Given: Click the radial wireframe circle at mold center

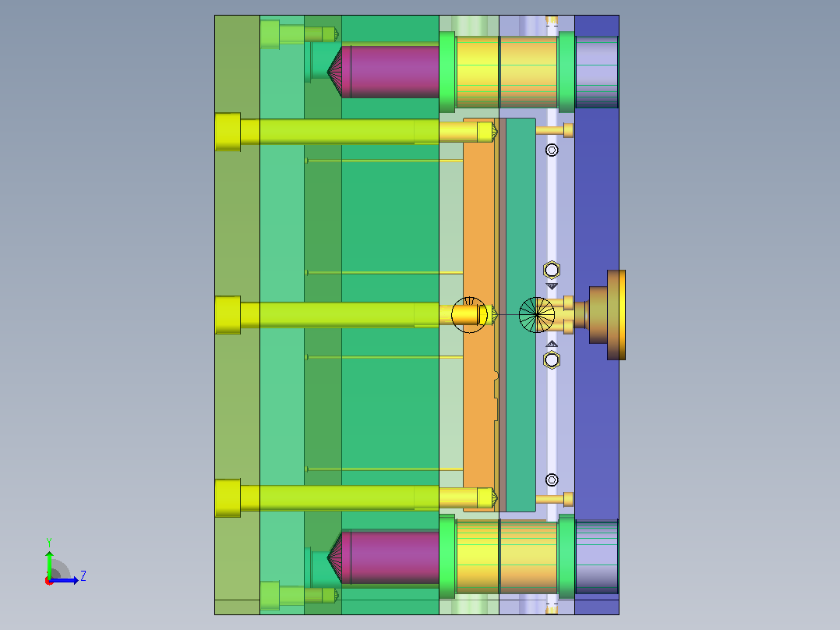Looking at the screenshot, I should coord(537,315).
